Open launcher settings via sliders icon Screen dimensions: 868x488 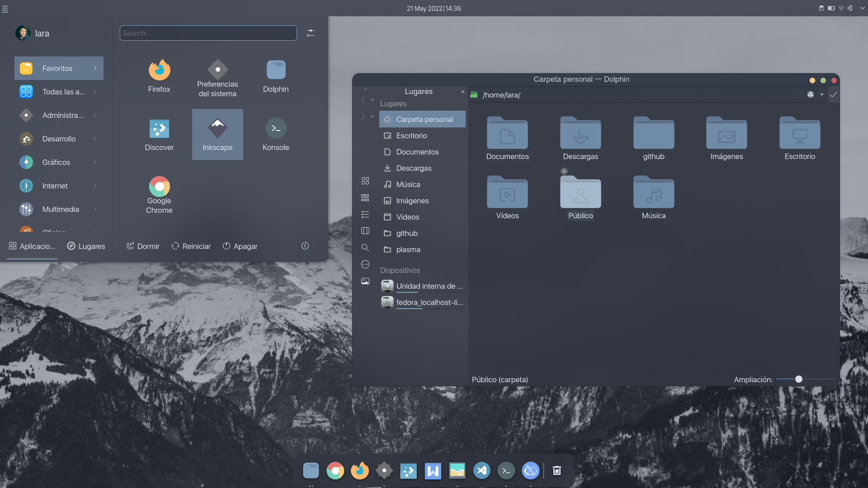(311, 33)
